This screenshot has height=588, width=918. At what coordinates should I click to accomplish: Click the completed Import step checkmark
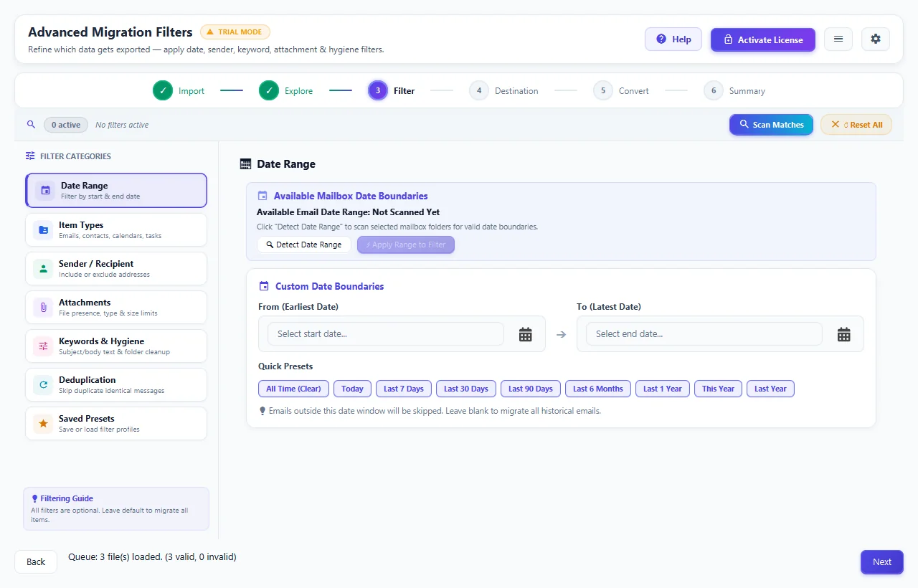point(163,91)
